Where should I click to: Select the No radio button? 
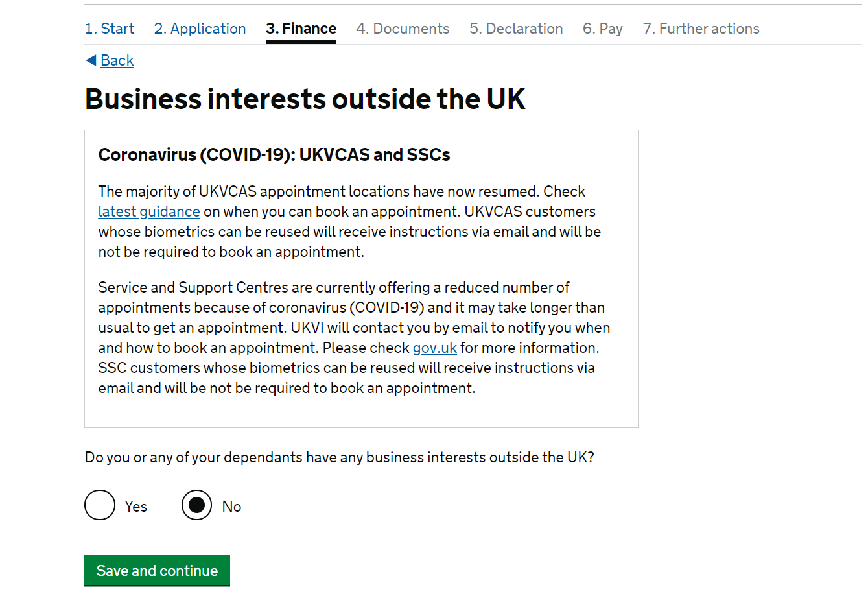(x=197, y=505)
